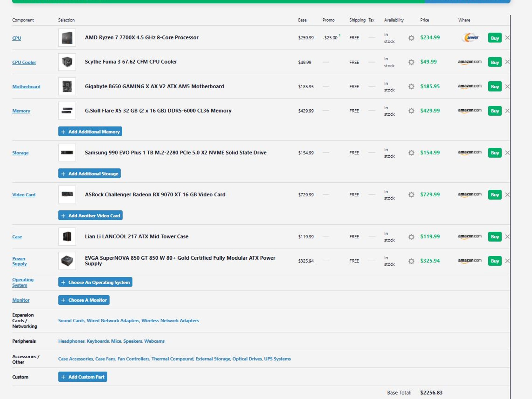Remove Samsung 990 EVO Plus using X icon
This screenshot has width=532, height=399.
coord(507,153)
